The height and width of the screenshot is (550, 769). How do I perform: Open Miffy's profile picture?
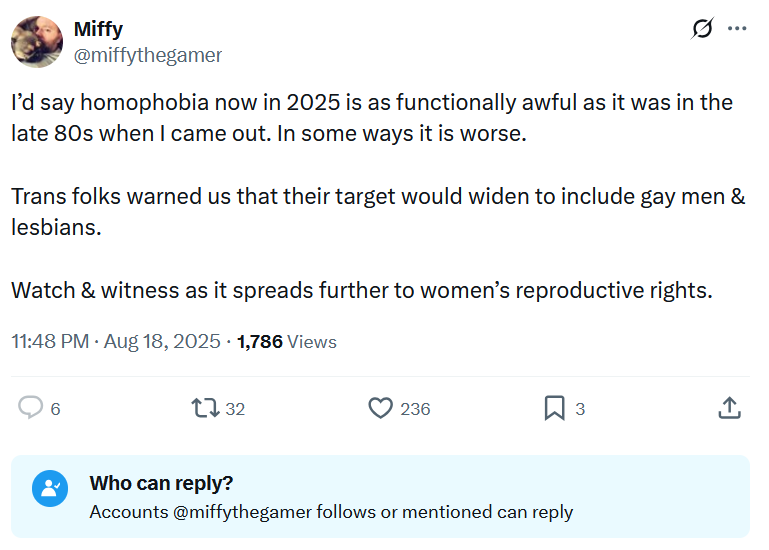click(x=37, y=42)
